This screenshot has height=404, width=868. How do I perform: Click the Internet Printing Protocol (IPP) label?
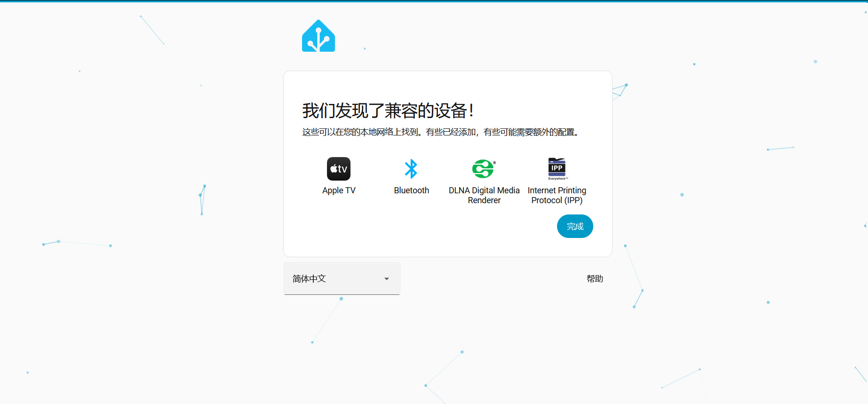(557, 195)
